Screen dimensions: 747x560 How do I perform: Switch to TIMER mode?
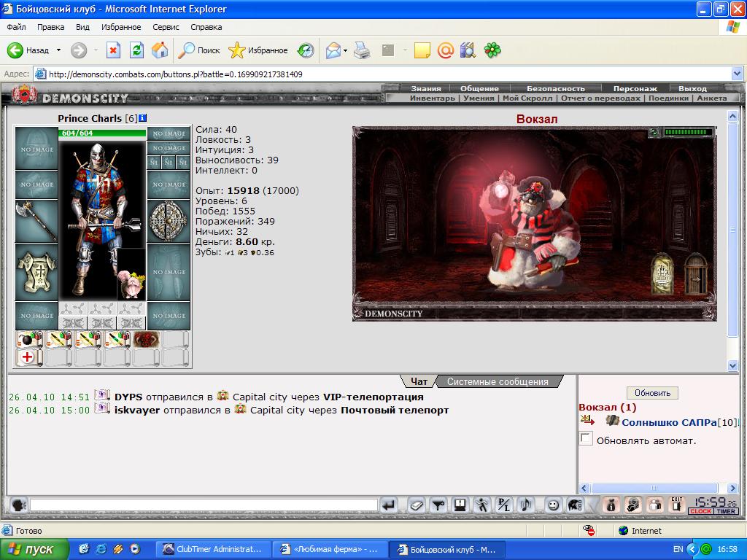pos(726,511)
